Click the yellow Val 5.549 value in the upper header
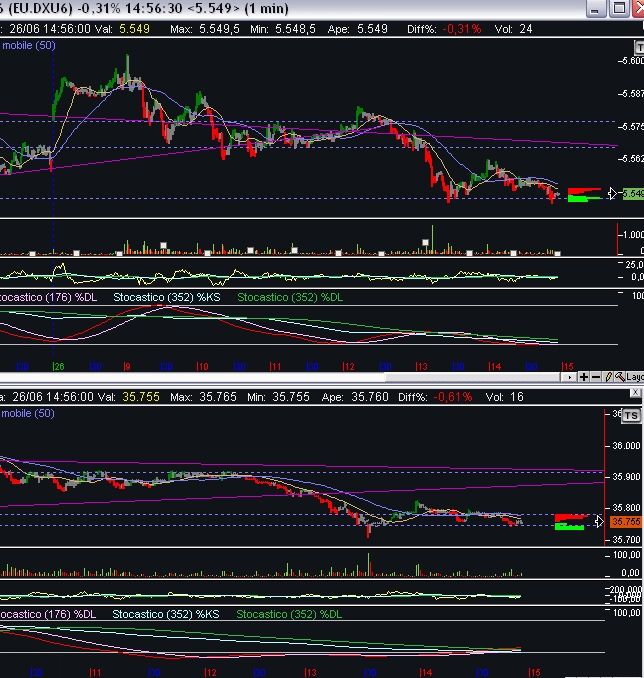 (134, 29)
